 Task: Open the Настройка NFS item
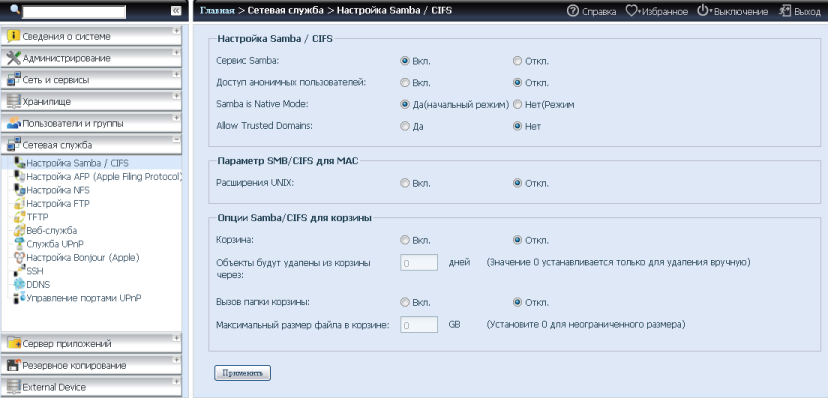click(58, 190)
